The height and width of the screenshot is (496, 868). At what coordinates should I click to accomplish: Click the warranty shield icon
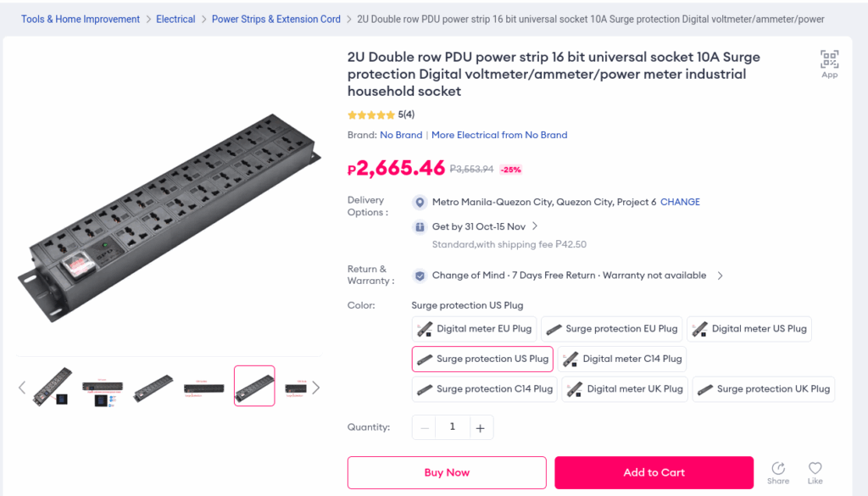click(x=420, y=276)
